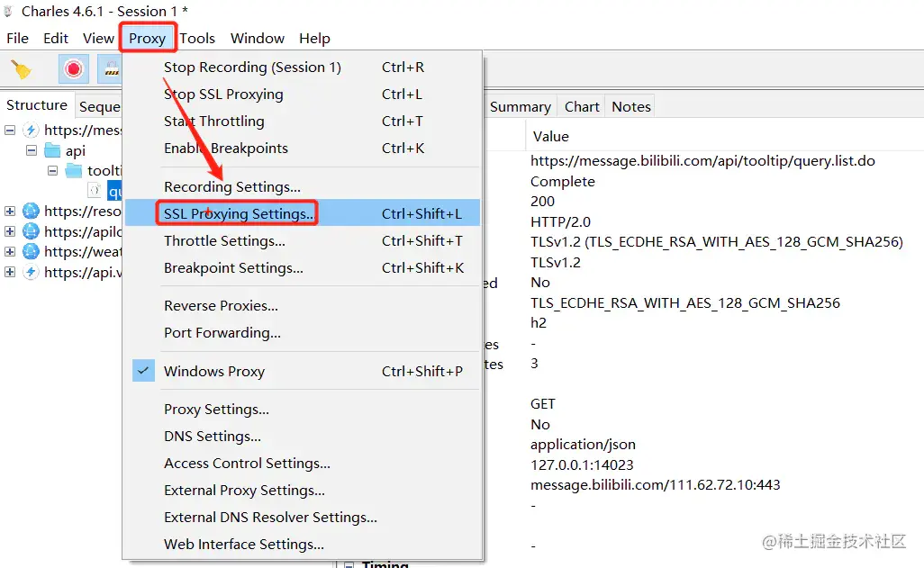Open SSL Proxying Settings...
The height and width of the screenshot is (568, 924).
click(303, 213)
